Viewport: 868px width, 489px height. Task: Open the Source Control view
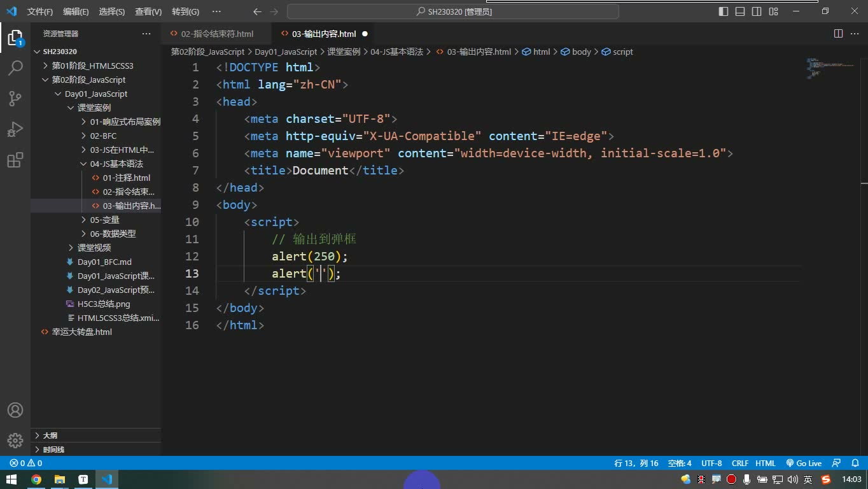tap(15, 97)
